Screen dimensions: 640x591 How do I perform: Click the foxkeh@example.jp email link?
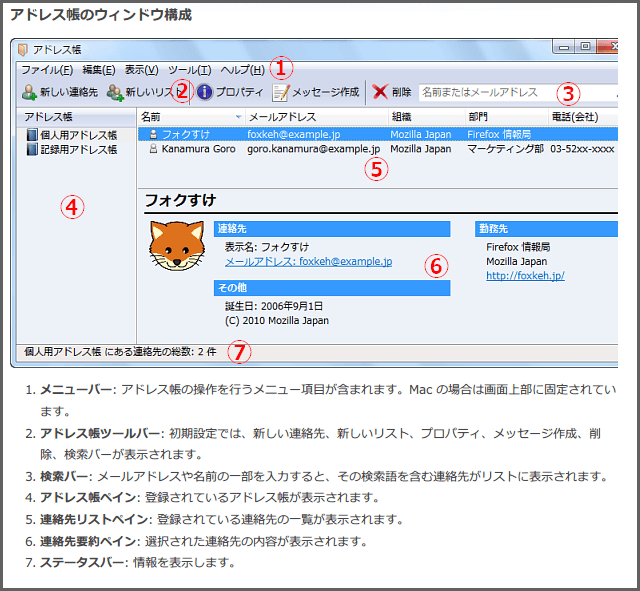(x=308, y=261)
